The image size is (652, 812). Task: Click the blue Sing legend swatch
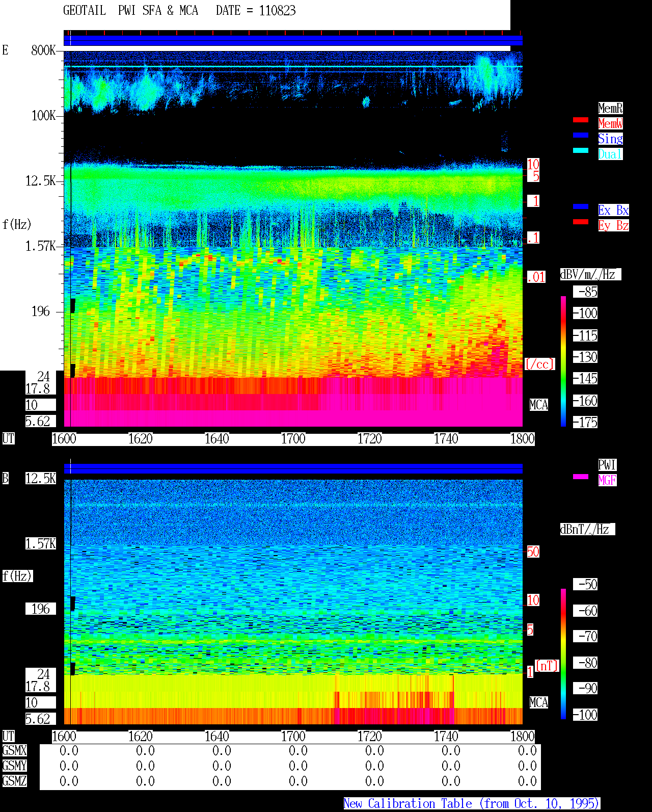[x=581, y=135]
